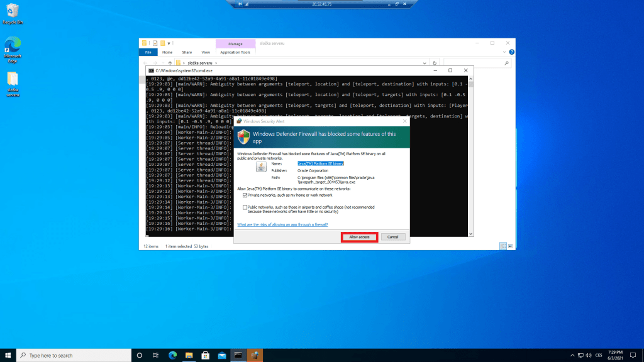Select the Manage contextual tab
644x362 pixels.
click(x=235, y=43)
